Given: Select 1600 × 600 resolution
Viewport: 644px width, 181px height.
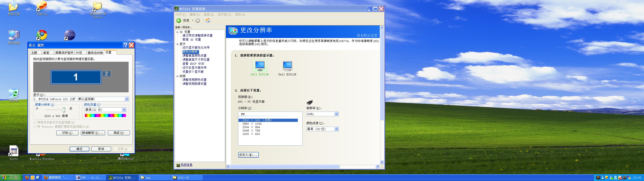Looking at the screenshot, I should coord(251,134).
